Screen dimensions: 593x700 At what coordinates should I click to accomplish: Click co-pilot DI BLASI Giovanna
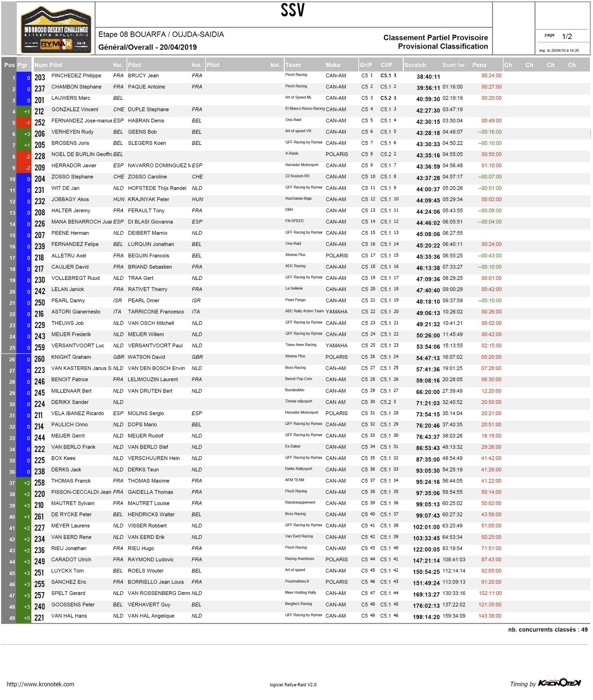tap(150, 222)
